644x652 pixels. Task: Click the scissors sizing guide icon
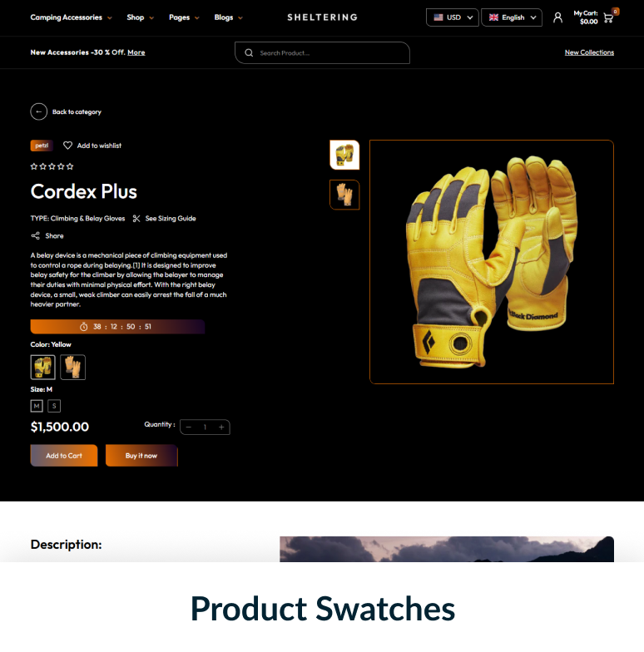tap(136, 218)
